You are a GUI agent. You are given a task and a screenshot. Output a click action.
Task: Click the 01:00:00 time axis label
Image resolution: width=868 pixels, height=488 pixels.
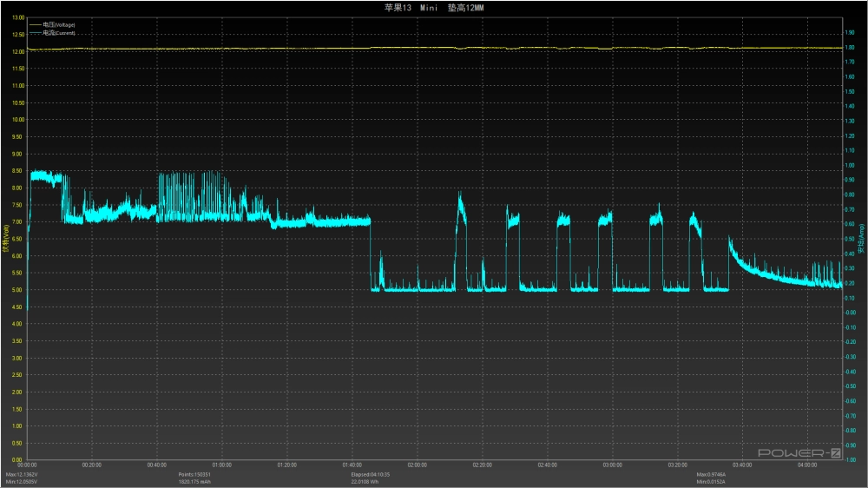[222, 465]
